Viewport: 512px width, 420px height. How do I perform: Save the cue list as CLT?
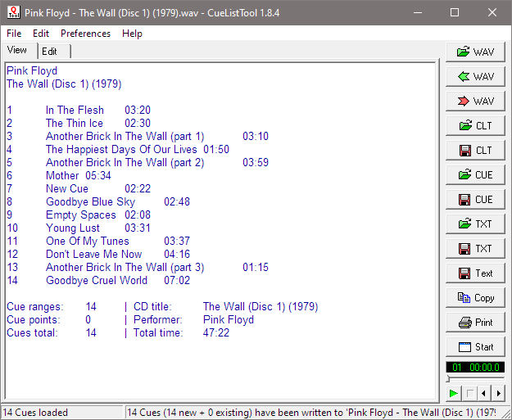pyautogui.click(x=475, y=151)
